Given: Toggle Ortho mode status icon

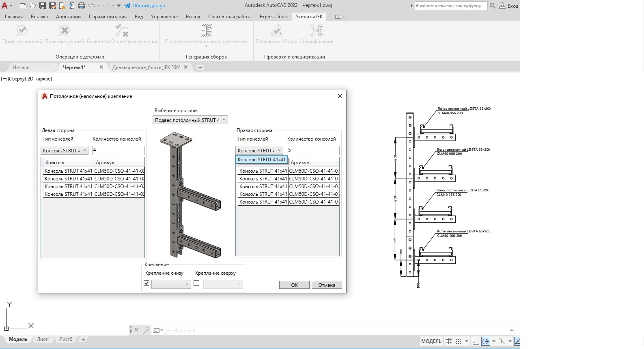Looking at the screenshot, I should tap(476, 341).
